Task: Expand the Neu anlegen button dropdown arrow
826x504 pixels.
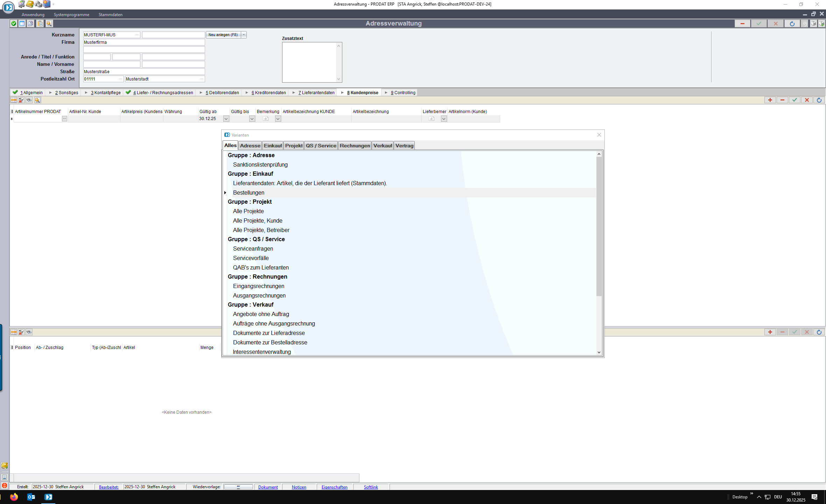Action: (244, 35)
